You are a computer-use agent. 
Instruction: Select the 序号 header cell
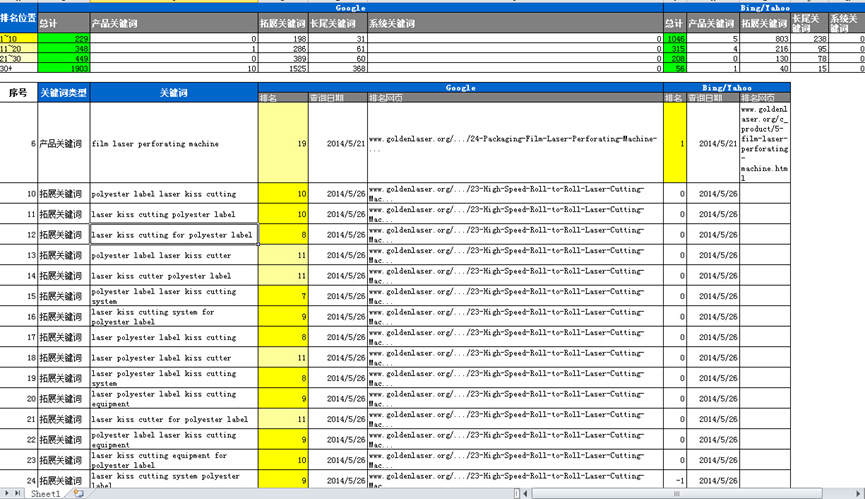(18, 92)
